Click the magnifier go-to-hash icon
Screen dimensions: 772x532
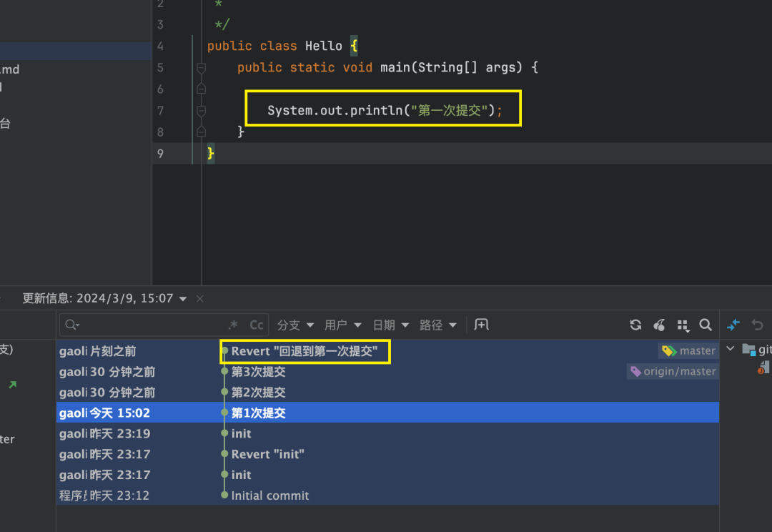pyautogui.click(x=706, y=325)
